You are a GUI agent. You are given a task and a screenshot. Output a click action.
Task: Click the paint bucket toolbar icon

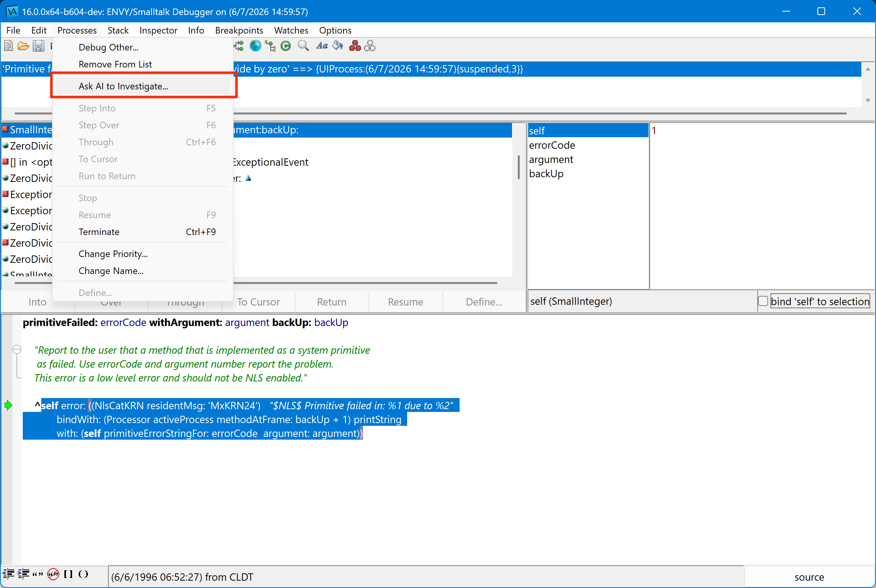338,46
